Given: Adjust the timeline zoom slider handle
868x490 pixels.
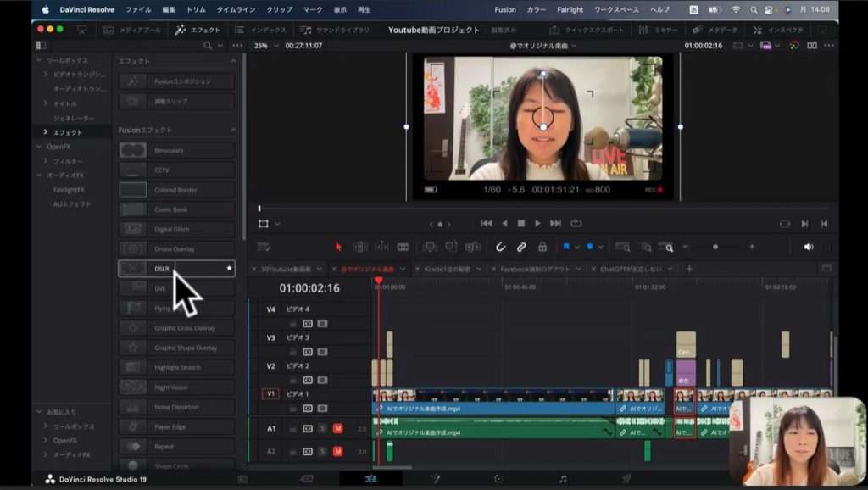Looking at the screenshot, I should coord(715,247).
